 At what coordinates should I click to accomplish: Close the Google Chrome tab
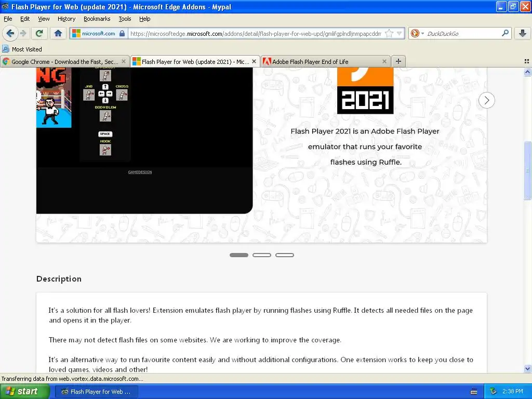click(x=124, y=61)
